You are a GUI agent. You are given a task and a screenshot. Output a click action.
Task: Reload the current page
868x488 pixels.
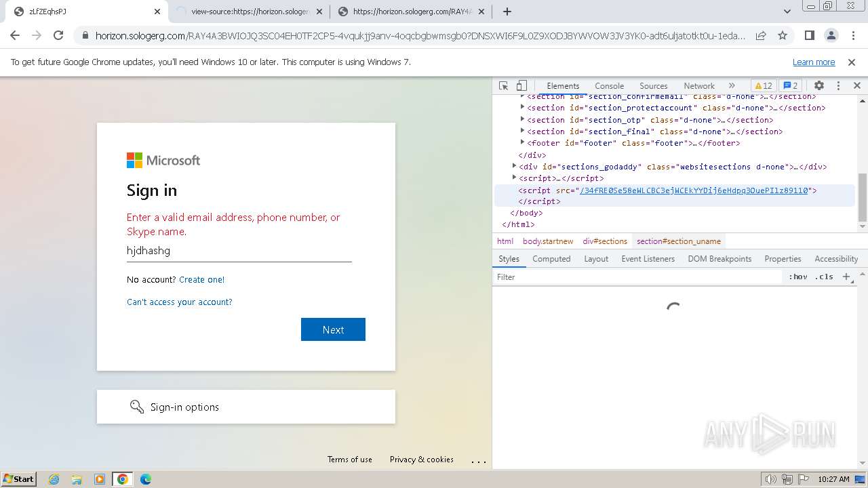pos(58,35)
